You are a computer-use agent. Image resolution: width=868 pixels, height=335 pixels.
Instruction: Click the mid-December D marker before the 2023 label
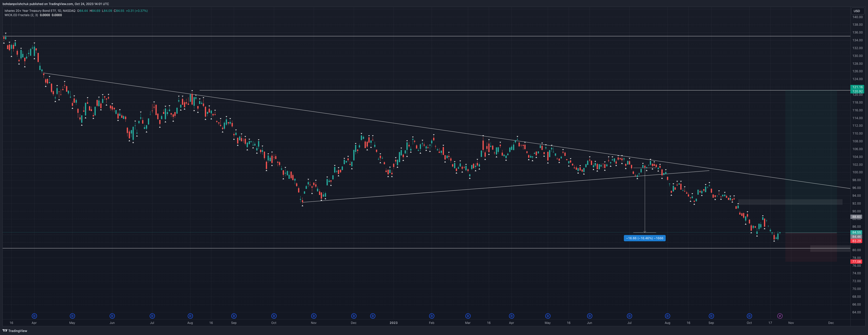coord(373,316)
